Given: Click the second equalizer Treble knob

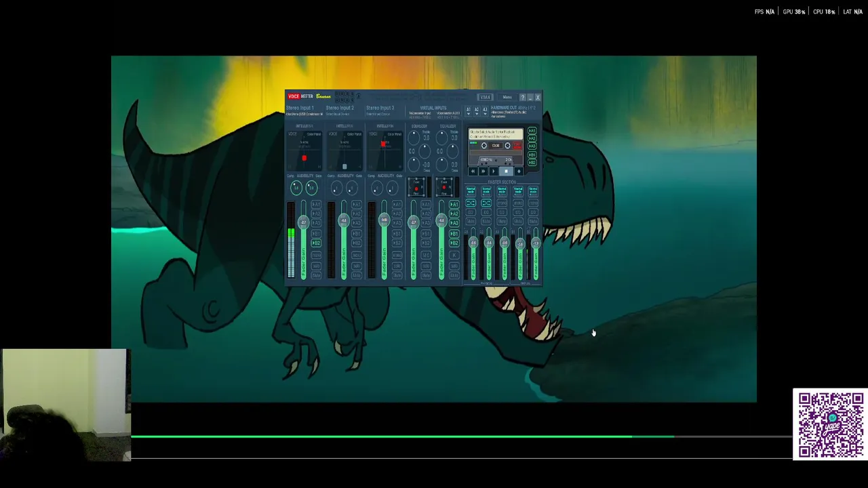Looking at the screenshot, I should (x=441, y=138).
